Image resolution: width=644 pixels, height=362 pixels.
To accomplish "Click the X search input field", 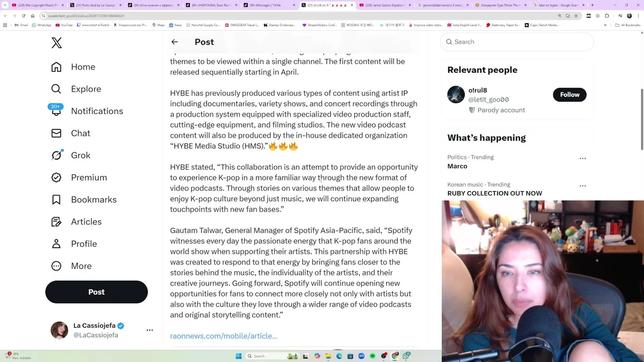I will [x=517, y=42].
